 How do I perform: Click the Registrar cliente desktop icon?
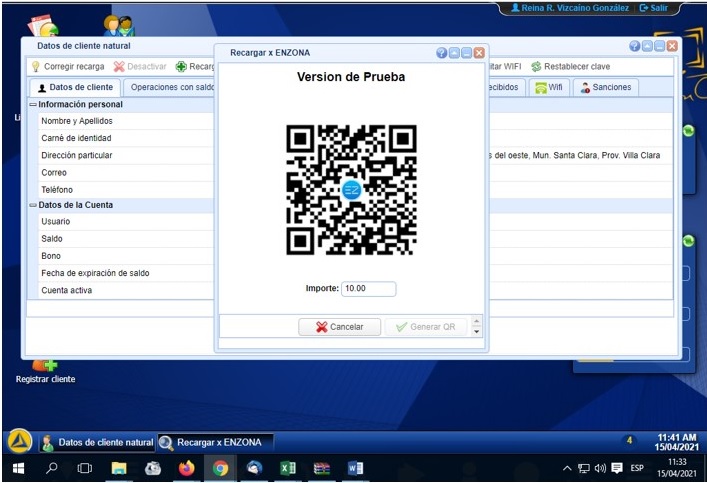(45, 372)
